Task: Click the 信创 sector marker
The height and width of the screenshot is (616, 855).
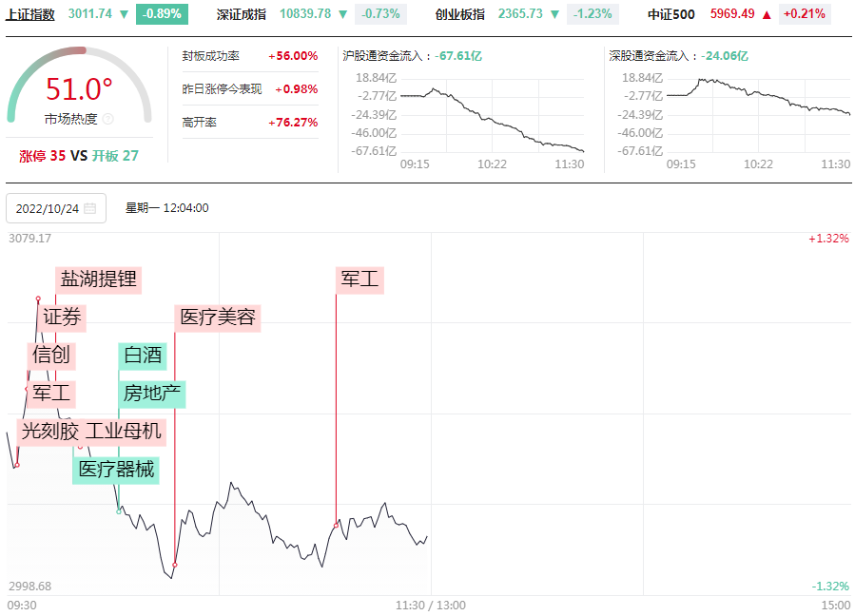Action: 51,356
